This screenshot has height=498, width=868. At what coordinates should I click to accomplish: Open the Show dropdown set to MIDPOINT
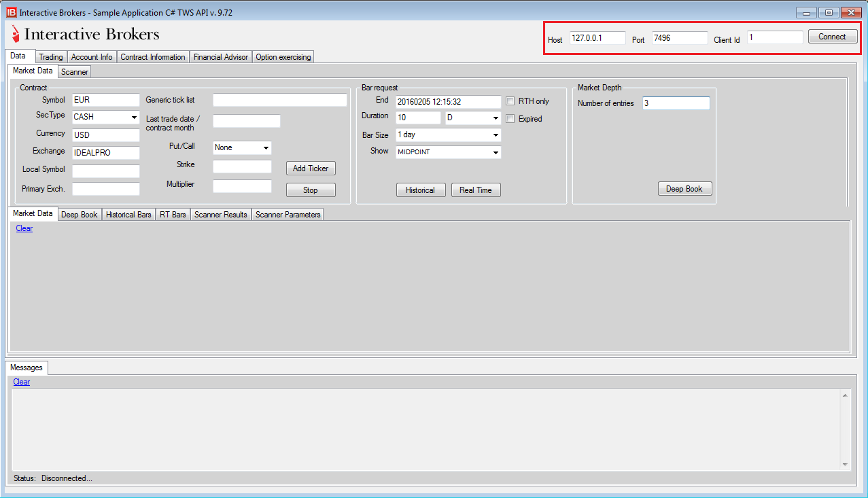coord(449,152)
